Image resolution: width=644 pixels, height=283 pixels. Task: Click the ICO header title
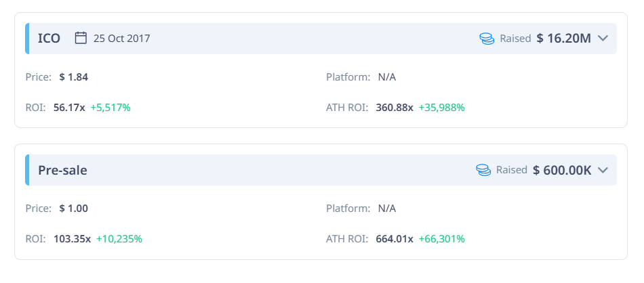tap(49, 39)
